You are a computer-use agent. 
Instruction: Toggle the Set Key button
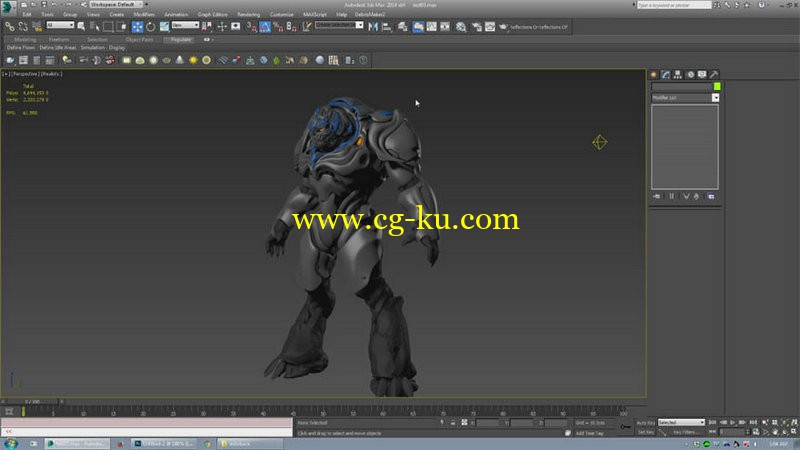tap(645, 432)
